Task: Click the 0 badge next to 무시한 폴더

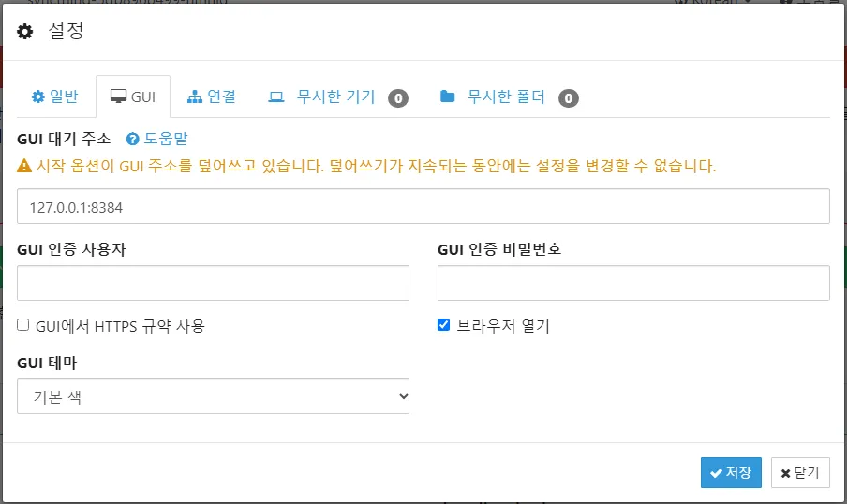Action: [568, 97]
